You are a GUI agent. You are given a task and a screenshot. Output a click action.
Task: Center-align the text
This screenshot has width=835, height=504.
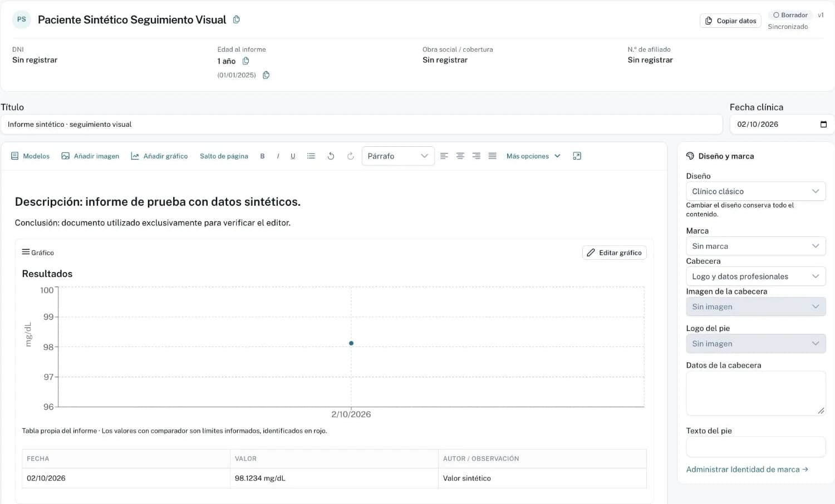coord(460,156)
